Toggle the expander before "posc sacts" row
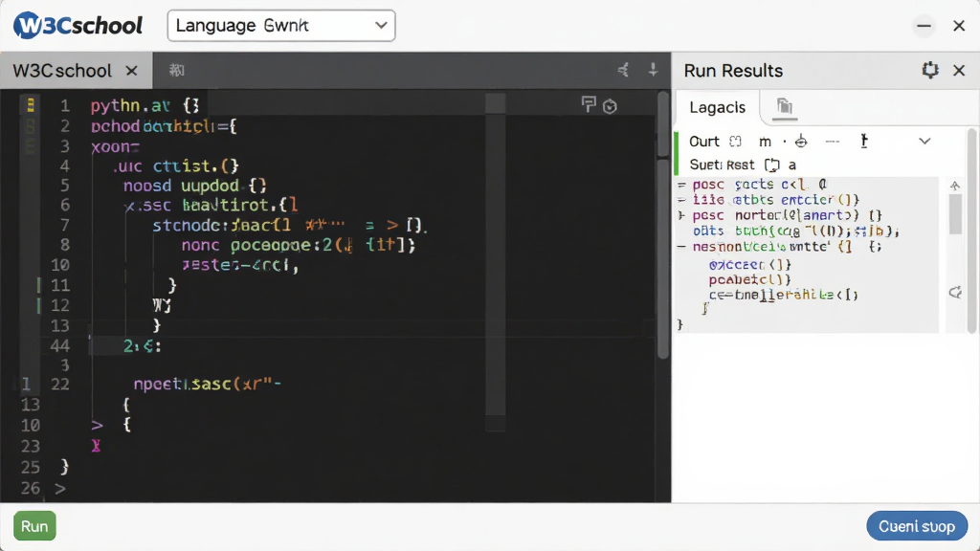980x551 pixels. pos(681,185)
